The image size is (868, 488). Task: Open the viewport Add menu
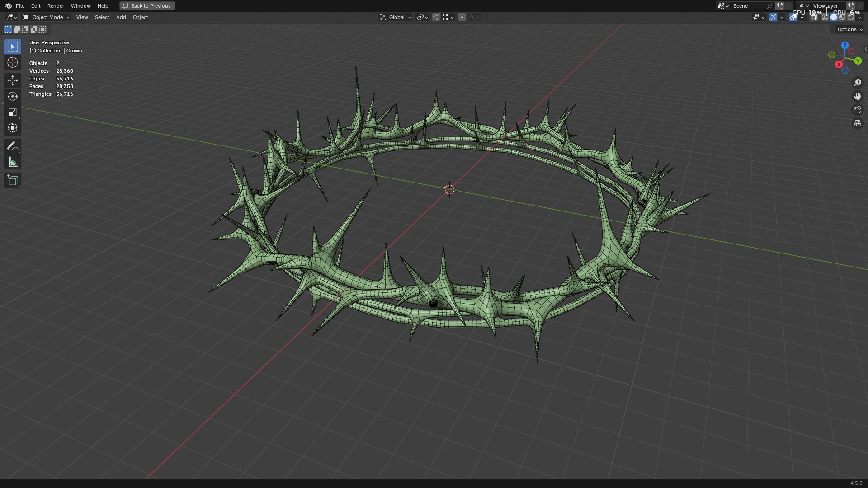pos(121,17)
